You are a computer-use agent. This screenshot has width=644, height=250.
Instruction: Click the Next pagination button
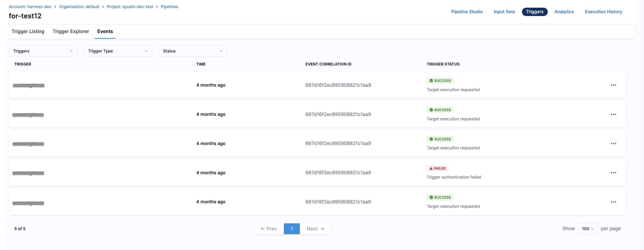[x=315, y=229]
